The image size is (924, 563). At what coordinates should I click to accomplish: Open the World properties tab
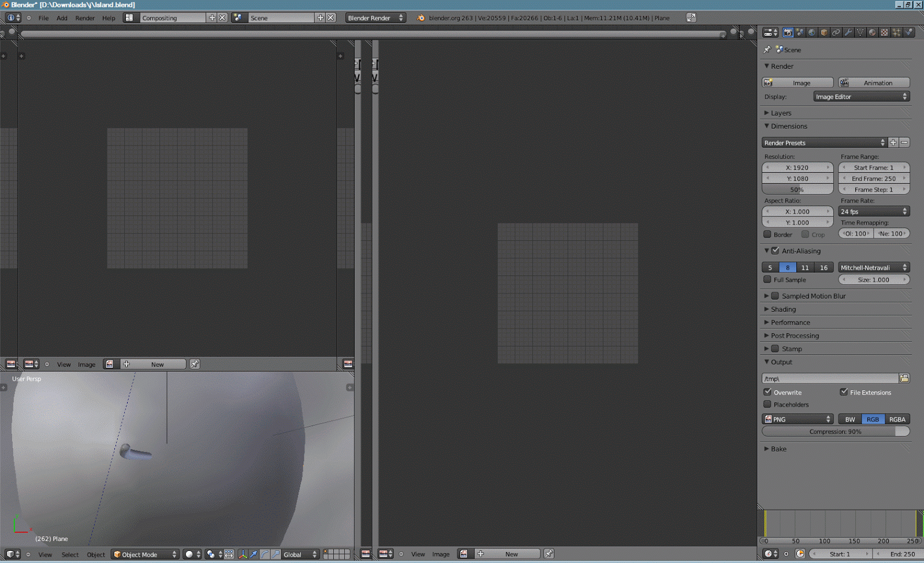812,32
